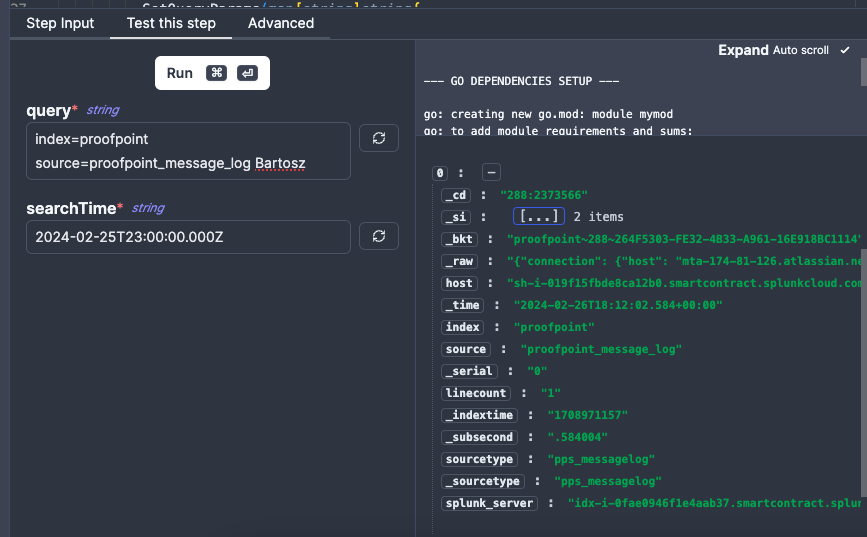Click the log output panel scrollbar

tap(864, 72)
